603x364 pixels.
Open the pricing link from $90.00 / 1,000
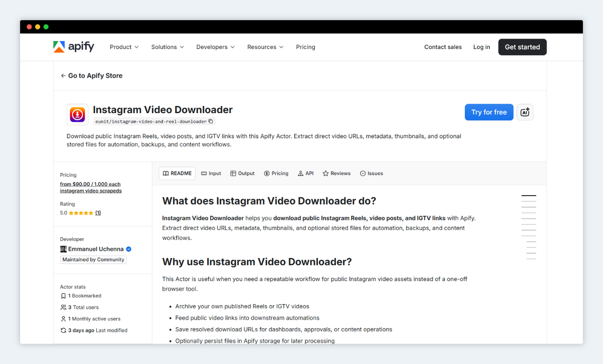click(91, 188)
